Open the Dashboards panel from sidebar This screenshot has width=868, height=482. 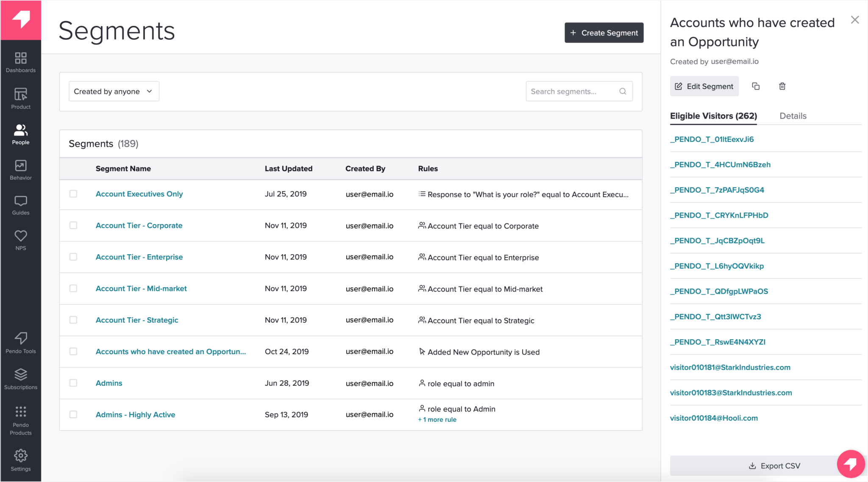coord(20,62)
